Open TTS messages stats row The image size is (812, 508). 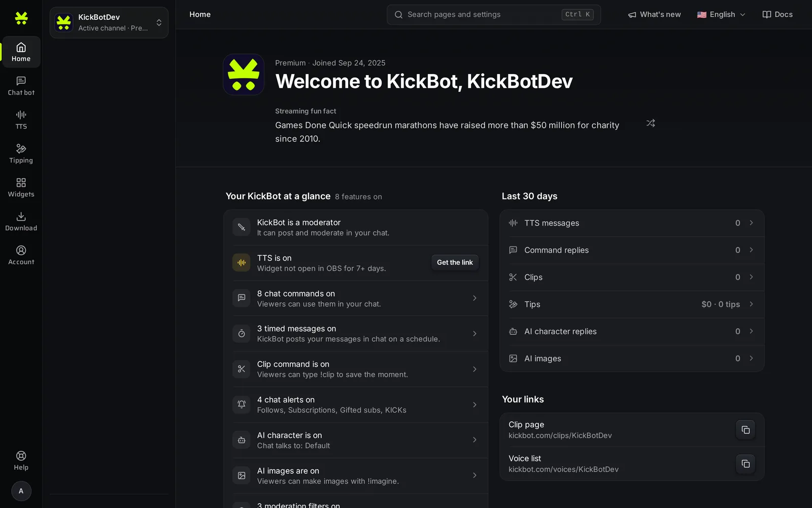point(632,223)
